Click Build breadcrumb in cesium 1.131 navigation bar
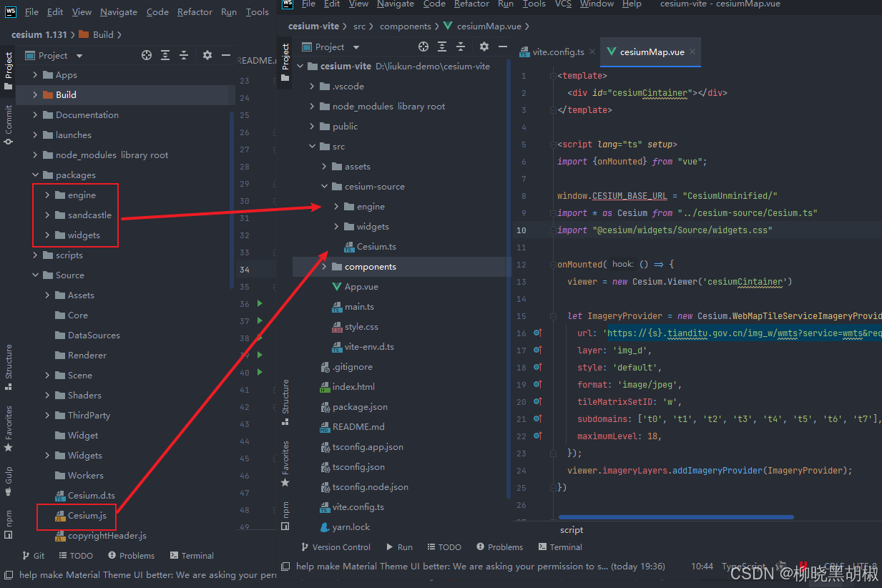The image size is (882, 588). point(103,34)
